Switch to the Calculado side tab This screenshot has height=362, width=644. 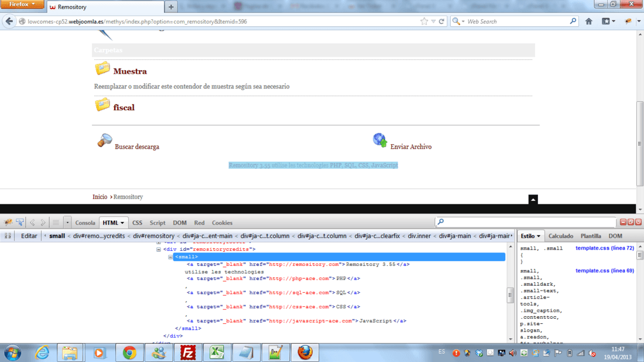[561, 236]
